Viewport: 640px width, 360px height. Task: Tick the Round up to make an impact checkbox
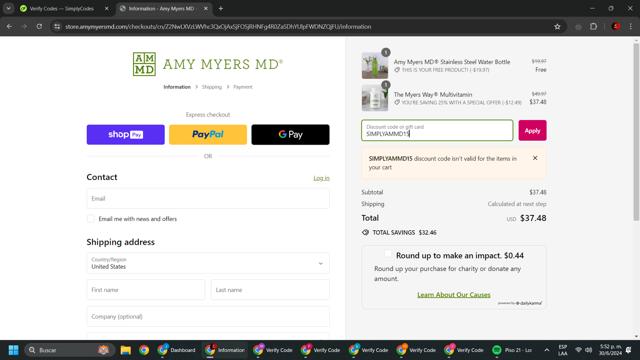point(388,254)
